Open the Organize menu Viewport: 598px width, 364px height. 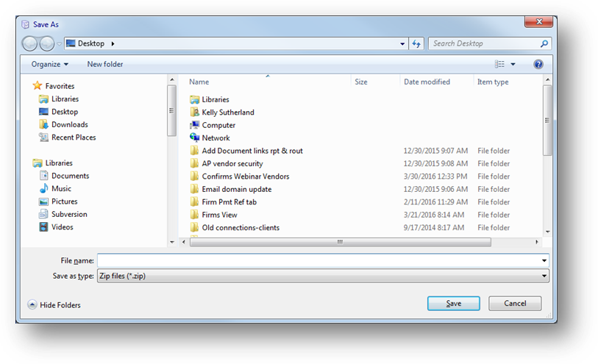(49, 64)
